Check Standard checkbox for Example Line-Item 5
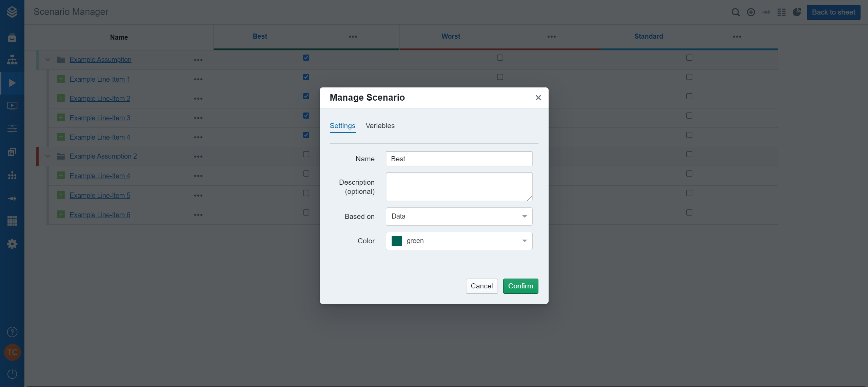The image size is (868, 387). click(x=689, y=193)
